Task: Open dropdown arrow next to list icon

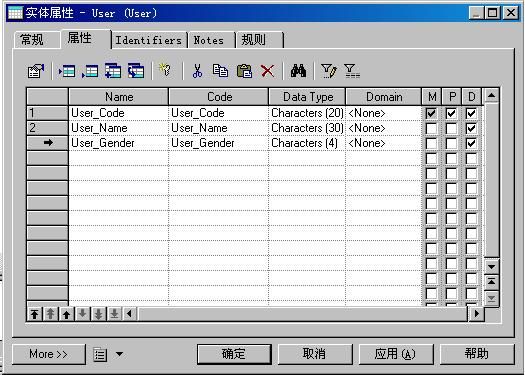Action: pos(119,354)
